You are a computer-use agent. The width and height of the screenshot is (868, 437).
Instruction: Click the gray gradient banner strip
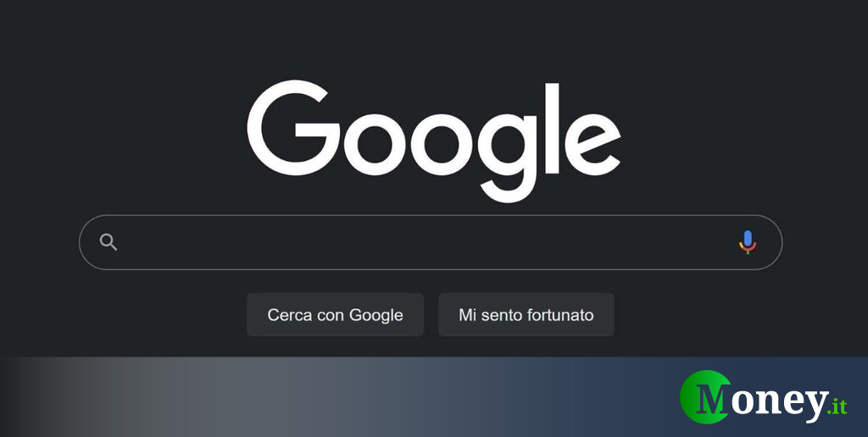pyautogui.click(x=221, y=396)
